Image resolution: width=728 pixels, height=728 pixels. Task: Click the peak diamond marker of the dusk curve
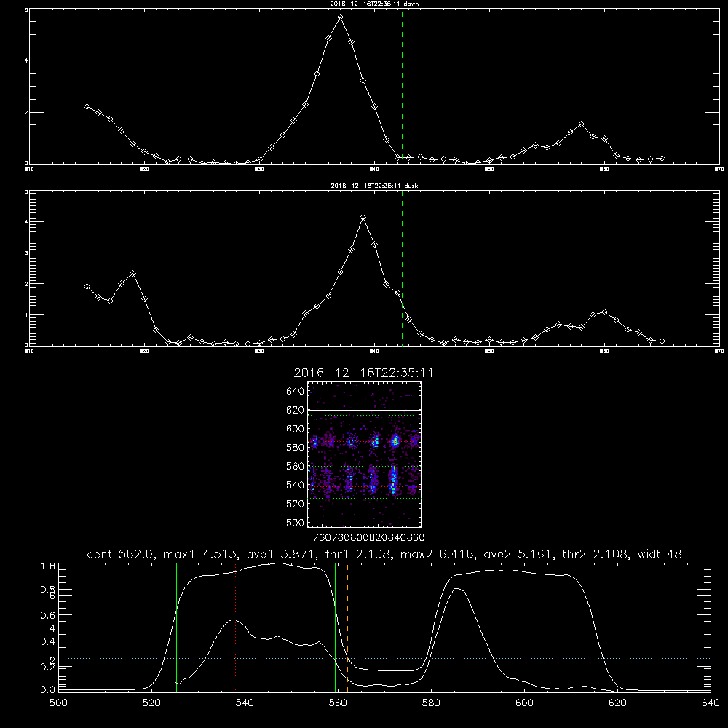[x=363, y=217]
